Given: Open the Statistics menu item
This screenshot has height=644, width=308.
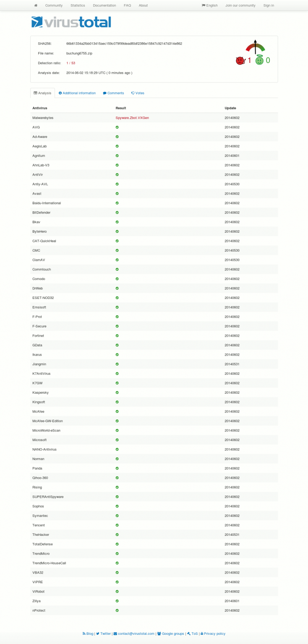Looking at the screenshot, I should [x=78, y=5].
